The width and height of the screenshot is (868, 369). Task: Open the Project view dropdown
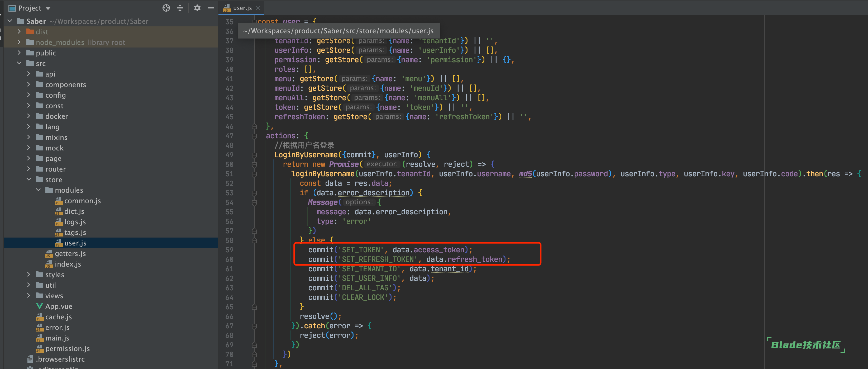(48, 8)
